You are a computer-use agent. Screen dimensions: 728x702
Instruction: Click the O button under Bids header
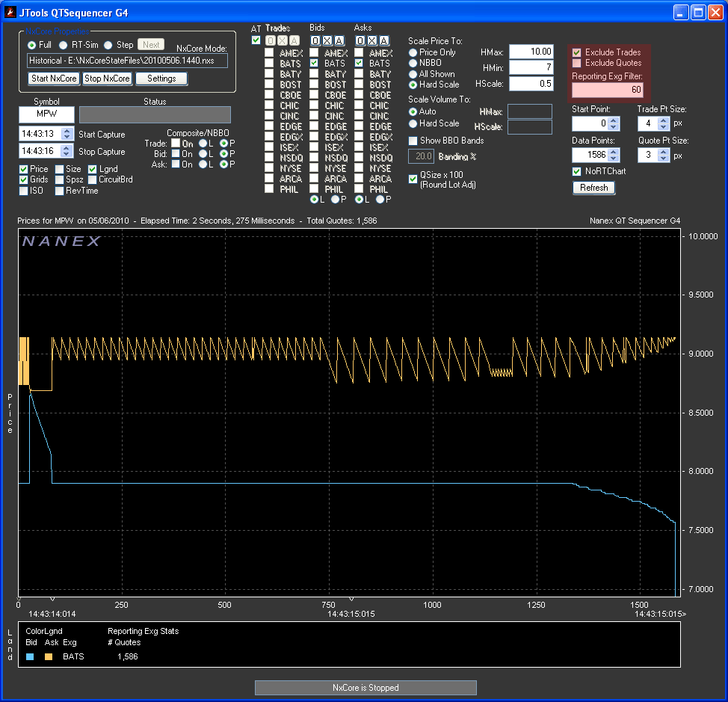[x=315, y=41]
